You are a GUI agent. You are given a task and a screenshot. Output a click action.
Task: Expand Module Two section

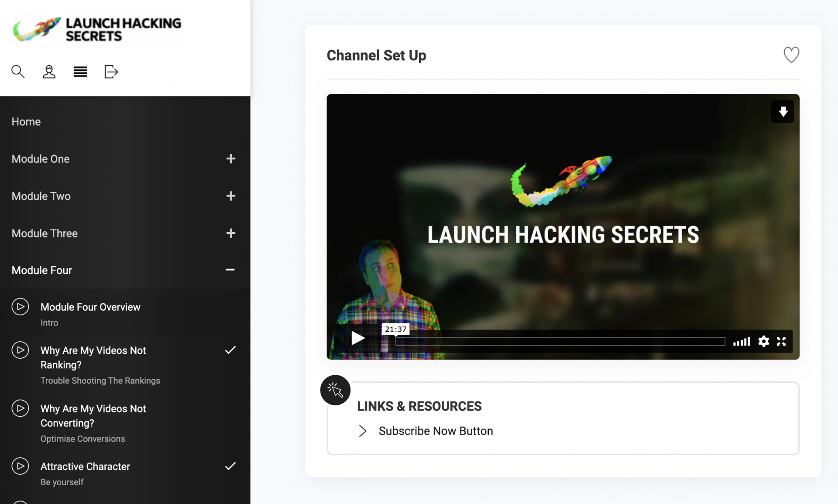point(231,196)
